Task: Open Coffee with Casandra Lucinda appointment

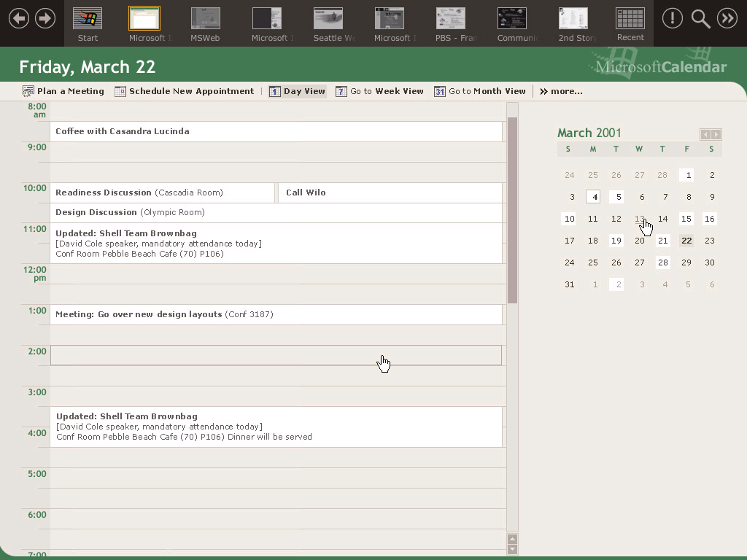Action: 276,131
